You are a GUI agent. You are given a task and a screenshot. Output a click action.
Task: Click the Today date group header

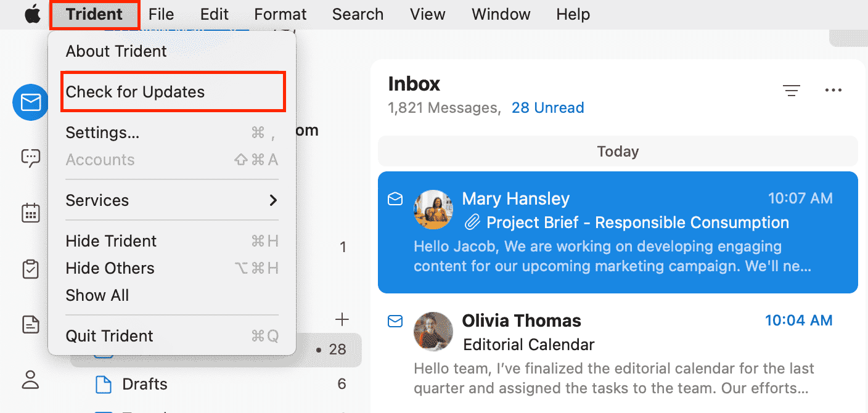tap(618, 152)
